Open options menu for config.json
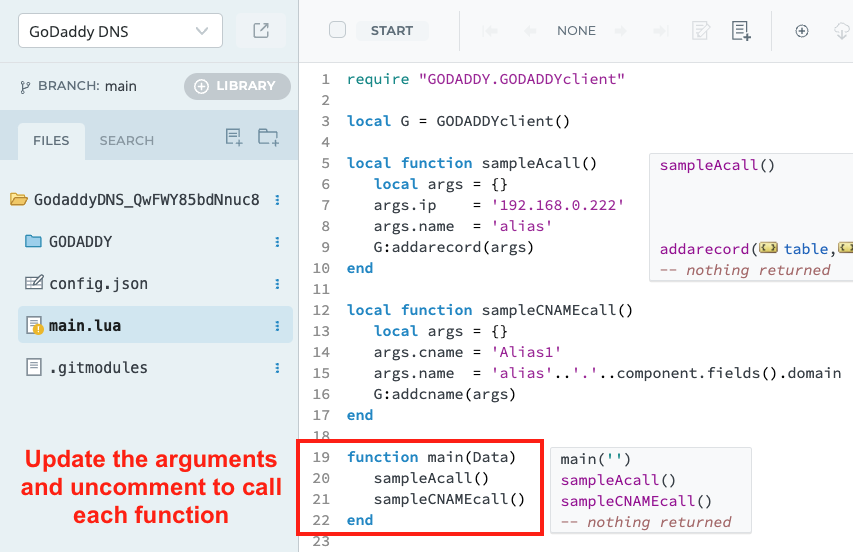 277,284
